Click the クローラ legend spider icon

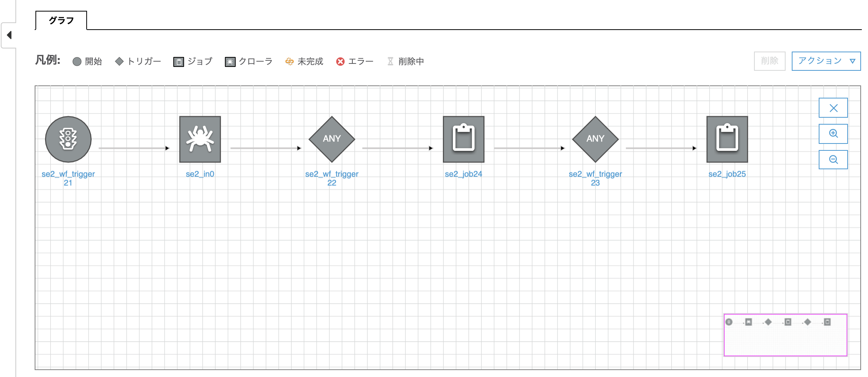[x=230, y=62]
